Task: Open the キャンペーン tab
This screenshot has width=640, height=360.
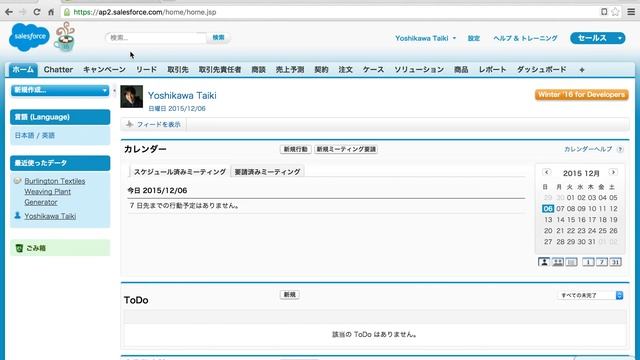Action: click(x=104, y=70)
